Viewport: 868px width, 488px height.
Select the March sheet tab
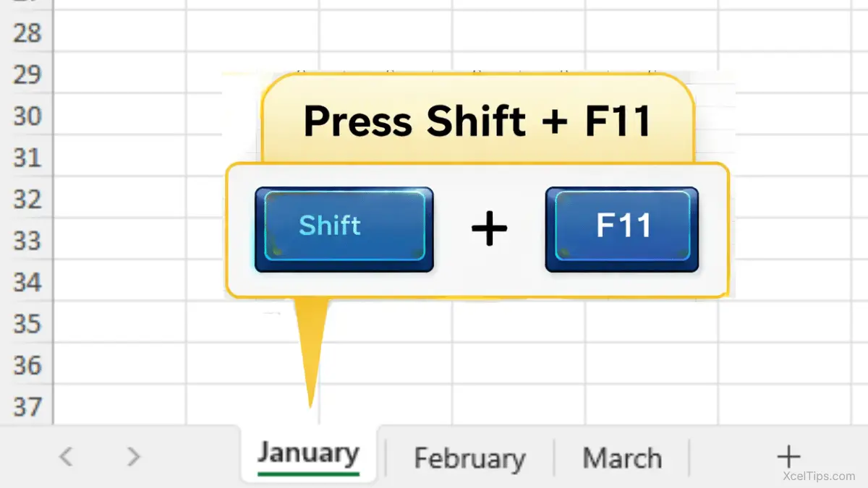(622, 458)
